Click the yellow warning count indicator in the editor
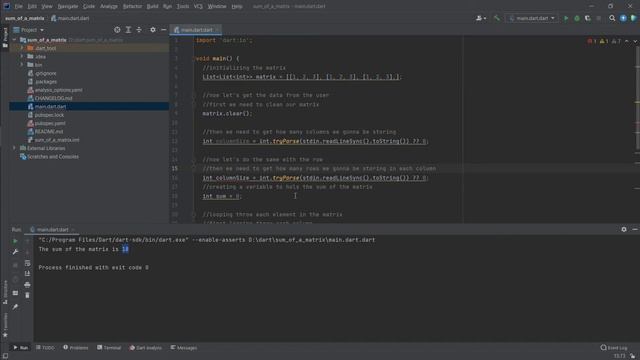 (x=604, y=41)
